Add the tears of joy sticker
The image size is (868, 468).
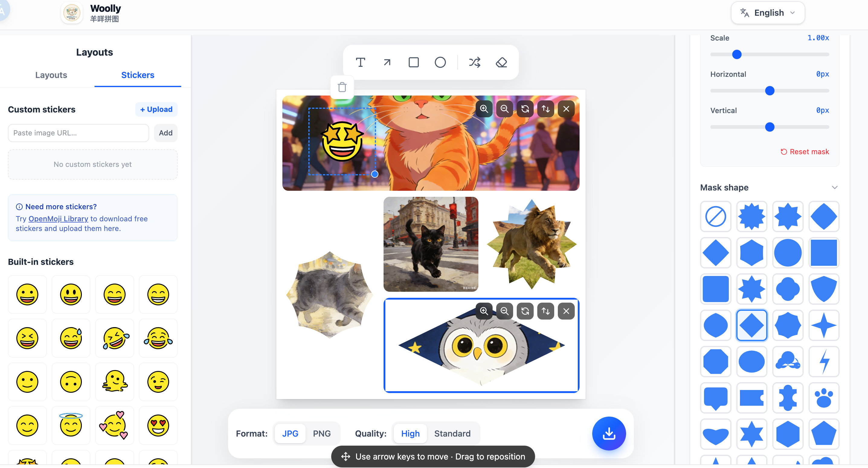tap(158, 338)
